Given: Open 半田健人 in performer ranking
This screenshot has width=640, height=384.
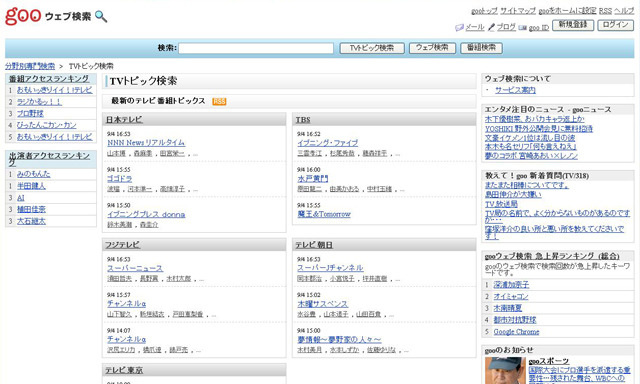Looking at the screenshot, I should point(31,186).
